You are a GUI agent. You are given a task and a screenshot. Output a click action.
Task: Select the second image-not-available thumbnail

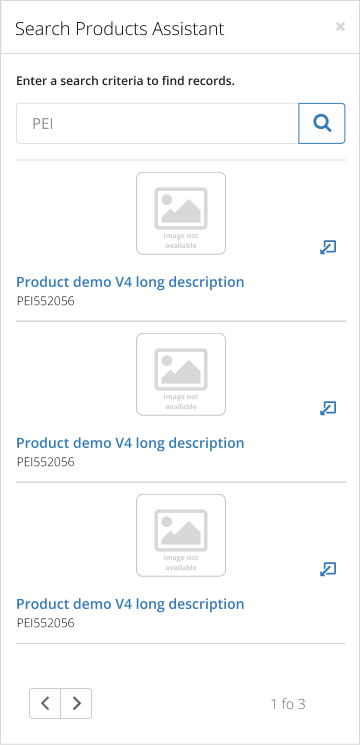click(x=181, y=374)
